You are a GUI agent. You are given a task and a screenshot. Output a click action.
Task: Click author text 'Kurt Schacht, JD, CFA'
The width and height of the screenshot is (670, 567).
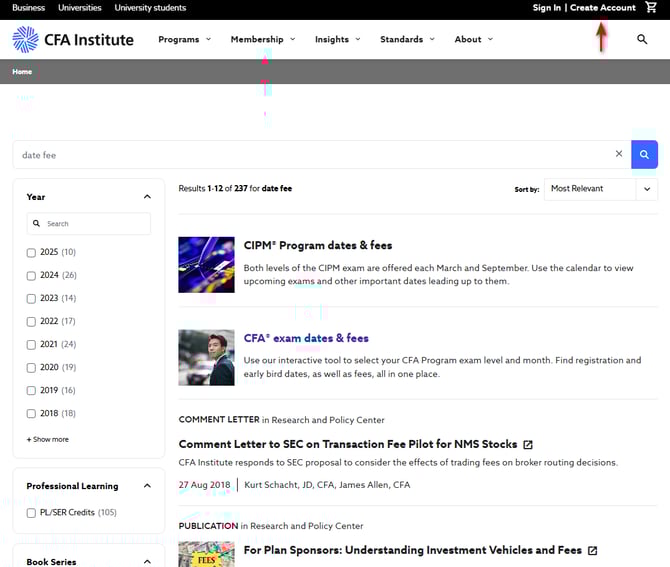(290, 485)
